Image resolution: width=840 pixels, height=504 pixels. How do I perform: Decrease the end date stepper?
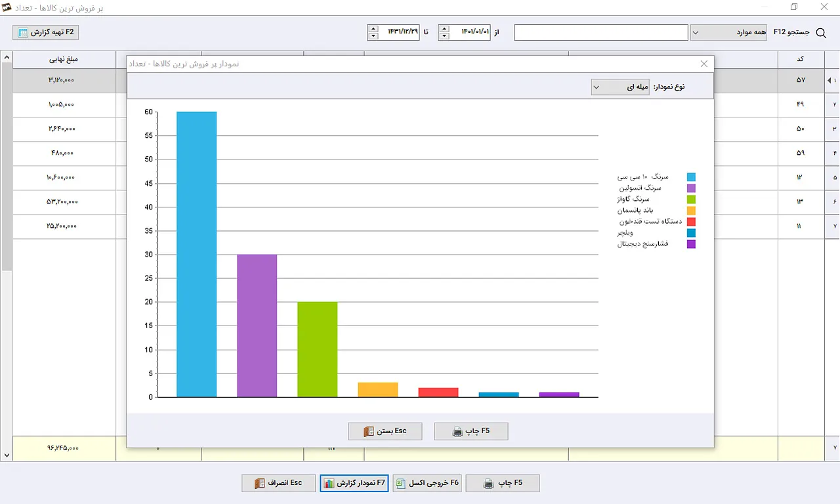coord(373,36)
